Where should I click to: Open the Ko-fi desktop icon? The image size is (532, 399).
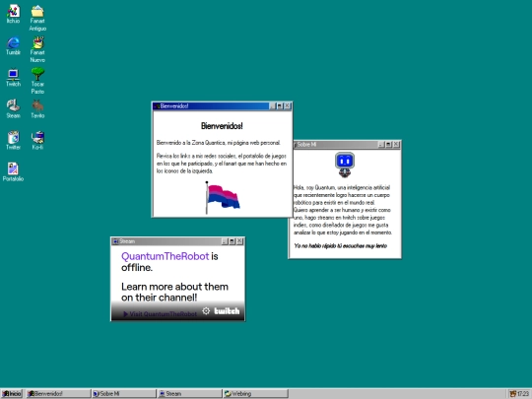tap(37, 141)
